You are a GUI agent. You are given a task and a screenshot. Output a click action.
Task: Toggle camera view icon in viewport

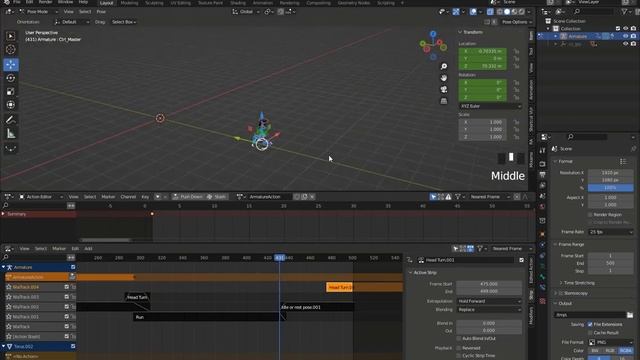[444, 89]
